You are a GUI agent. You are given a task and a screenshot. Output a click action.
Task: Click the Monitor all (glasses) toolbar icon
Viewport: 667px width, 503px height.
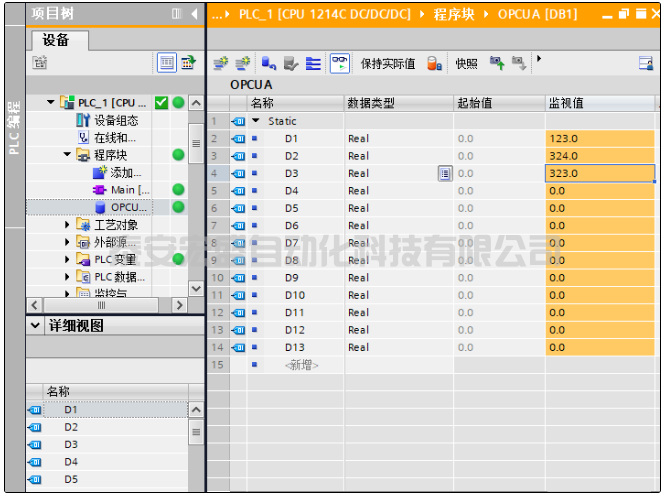[x=339, y=63]
